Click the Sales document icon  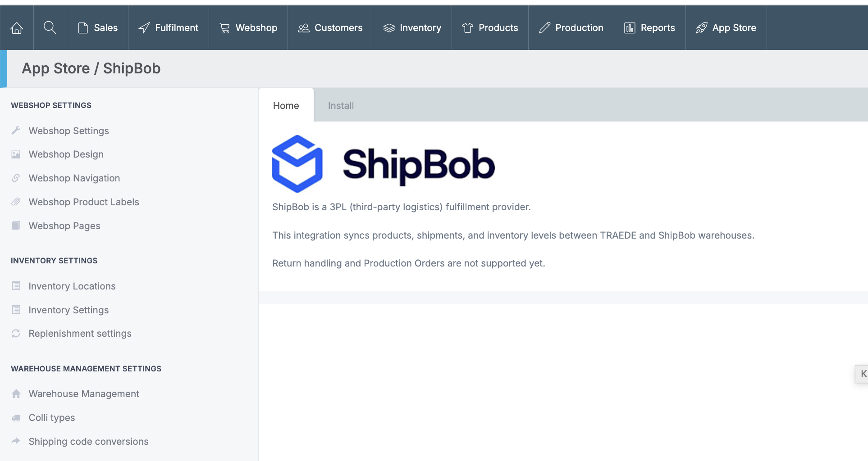click(x=83, y=28)
